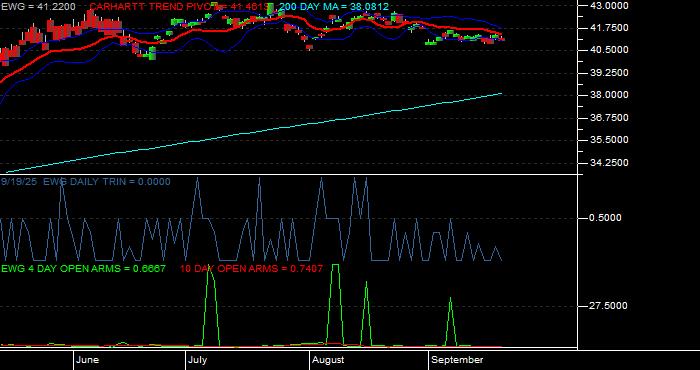Click the 39.2500 price axis value
The width and height of the screenshot is (700, 370).
pos(608,72)
